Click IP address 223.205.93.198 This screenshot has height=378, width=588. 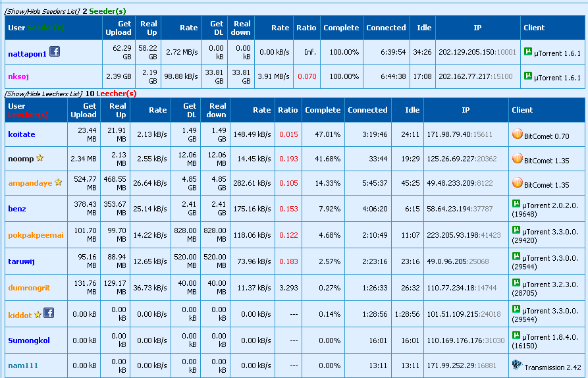pos(452,235)
